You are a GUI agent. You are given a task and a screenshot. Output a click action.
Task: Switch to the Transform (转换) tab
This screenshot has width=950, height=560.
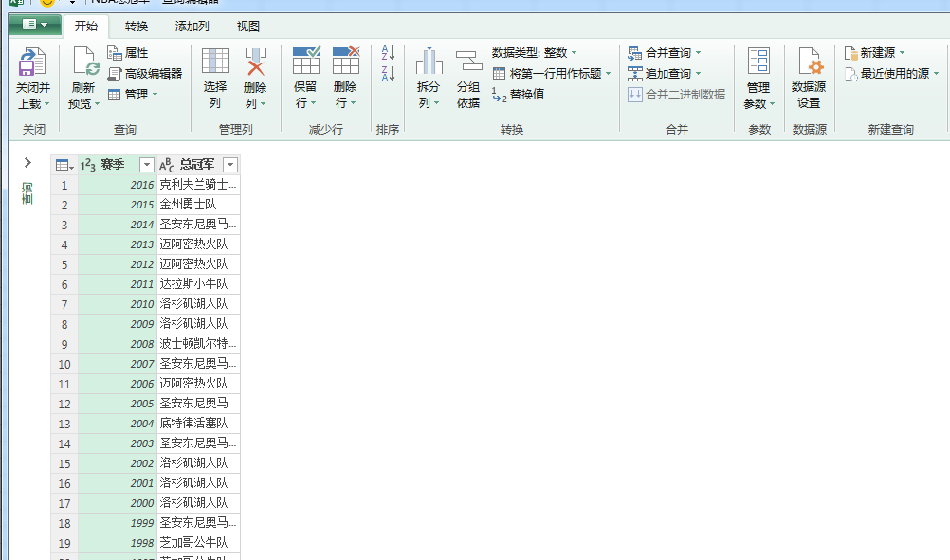tap(137, 26)
